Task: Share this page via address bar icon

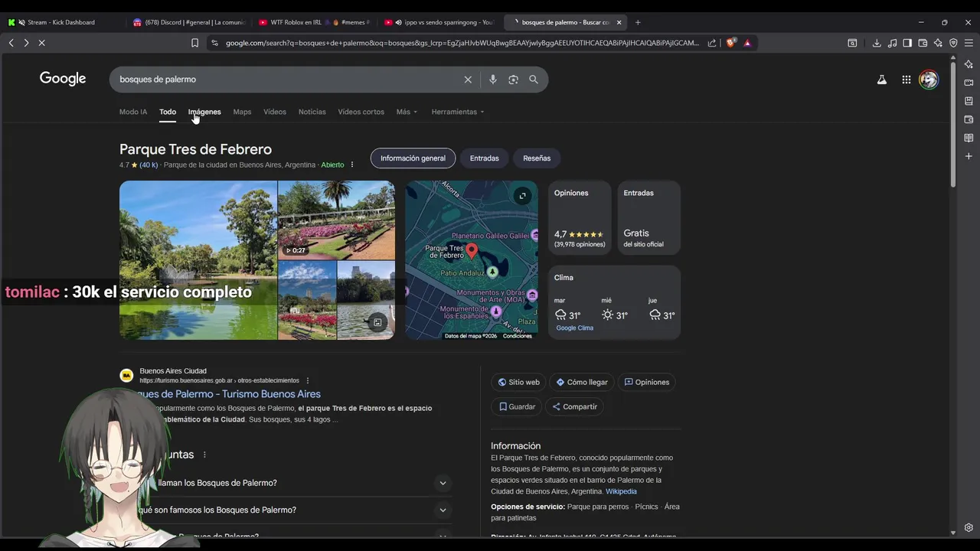Action: coord(712,43)
